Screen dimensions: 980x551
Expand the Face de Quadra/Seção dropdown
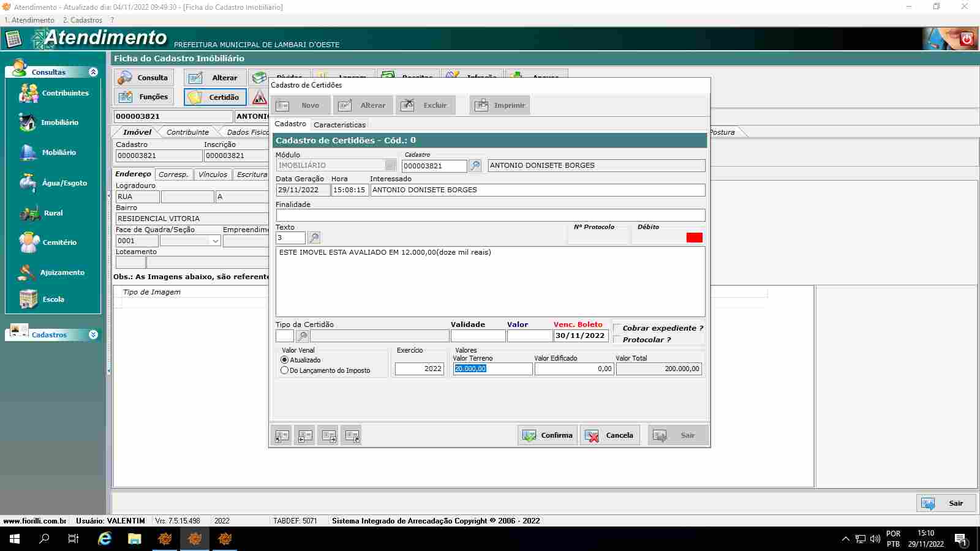pyautogui.click(x=215, y=241)
